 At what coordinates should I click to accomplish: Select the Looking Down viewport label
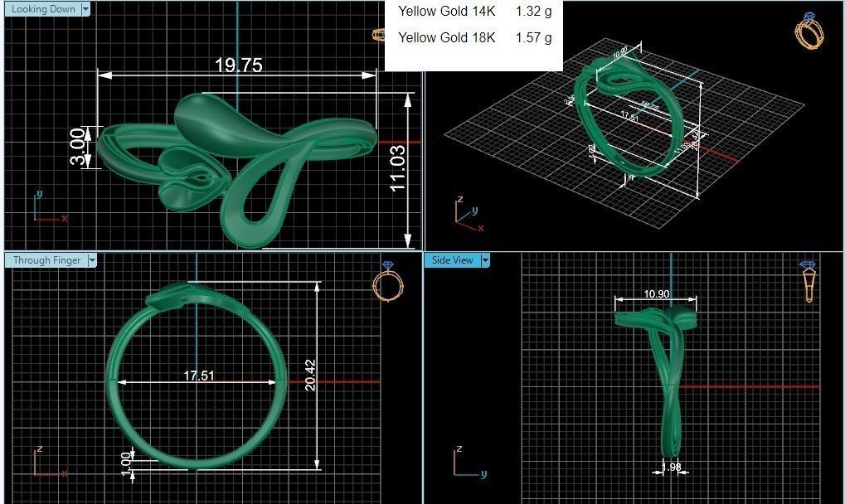(42, 9)
